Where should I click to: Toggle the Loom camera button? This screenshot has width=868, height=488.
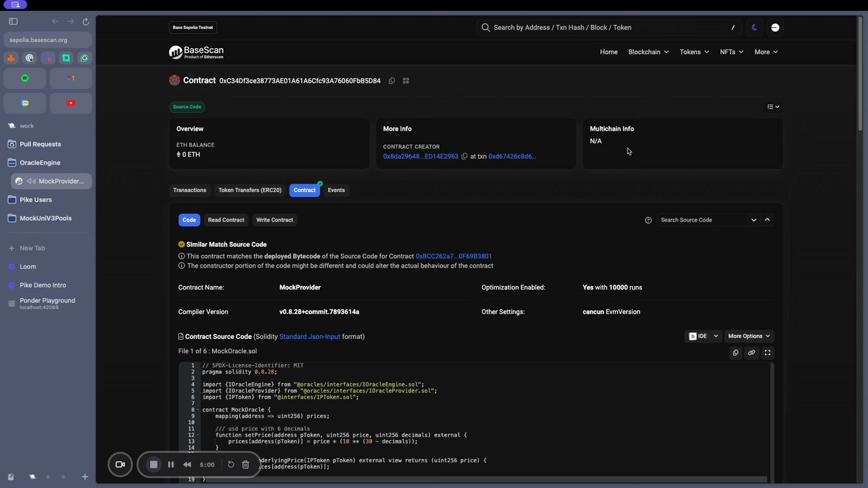[x=120, y=464]
